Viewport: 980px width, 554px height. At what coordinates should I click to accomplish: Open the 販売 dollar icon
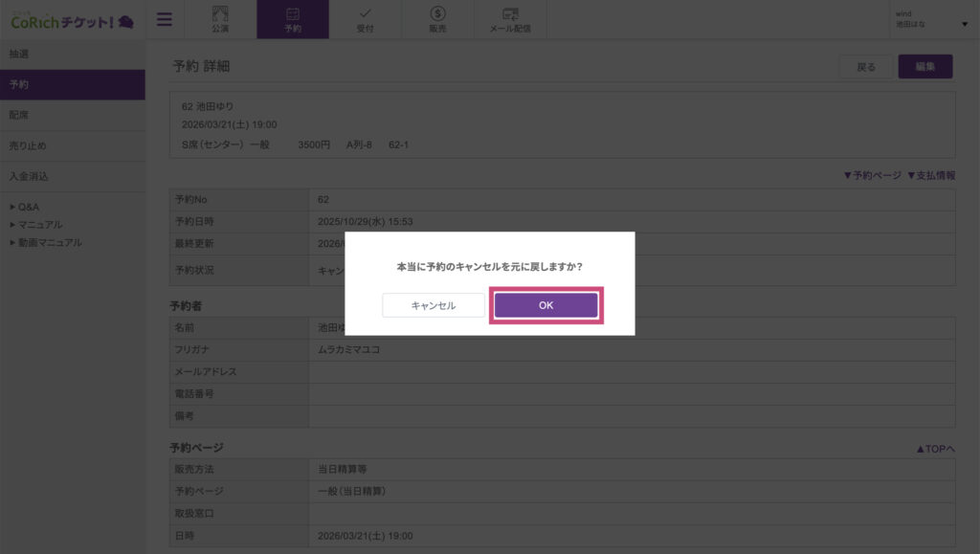coord(437,19)
